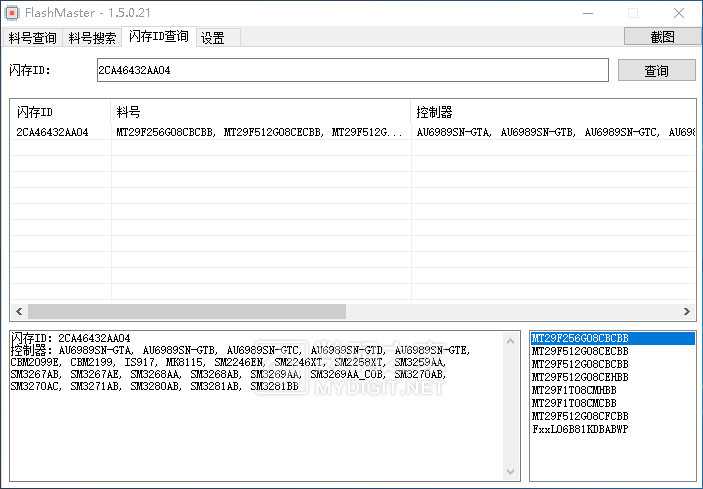Switch to the 料号查询 tab

click(x=32, y=38)
